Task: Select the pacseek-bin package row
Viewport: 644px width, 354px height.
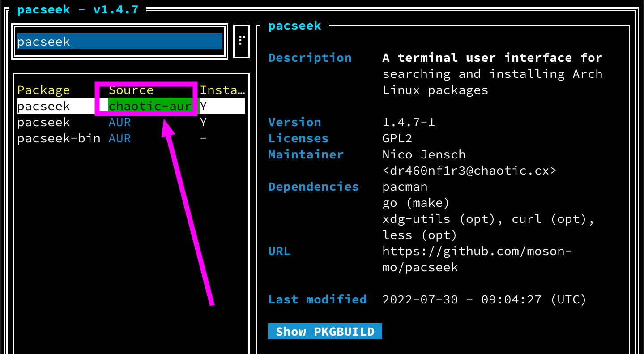Action: 131,138
